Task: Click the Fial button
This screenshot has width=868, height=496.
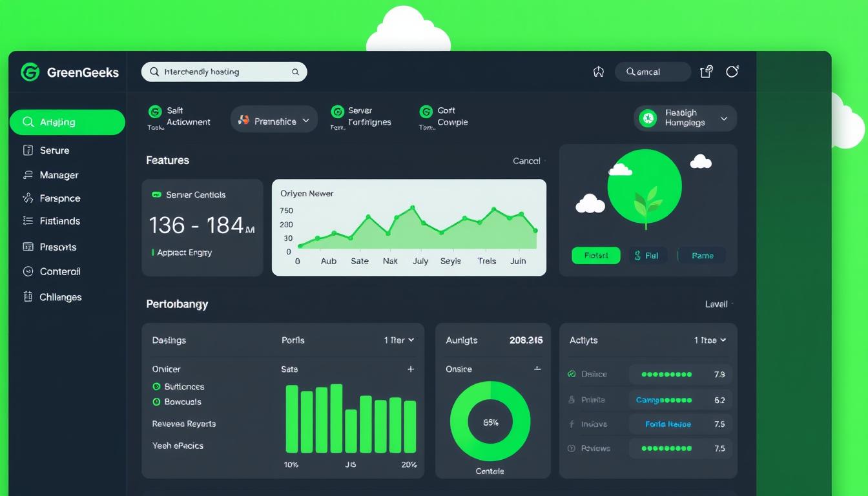Action: pyautogui.click(x=648, y=256)
